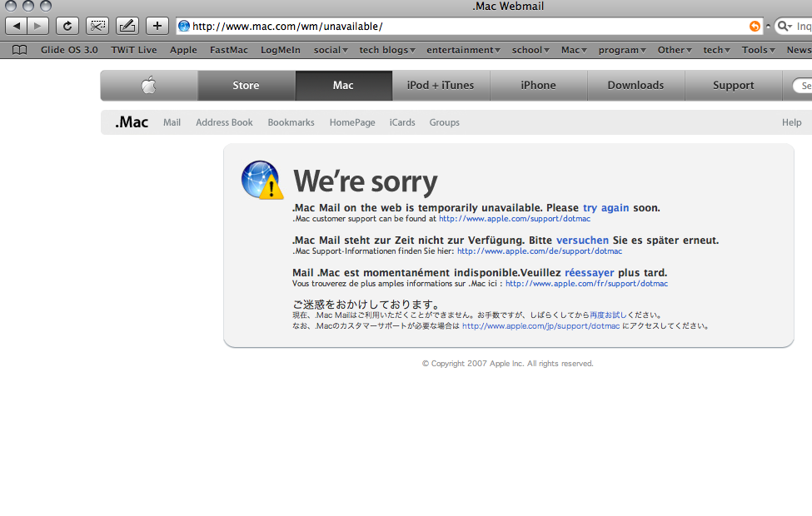Open FastMac bookmark

(229, 50)
